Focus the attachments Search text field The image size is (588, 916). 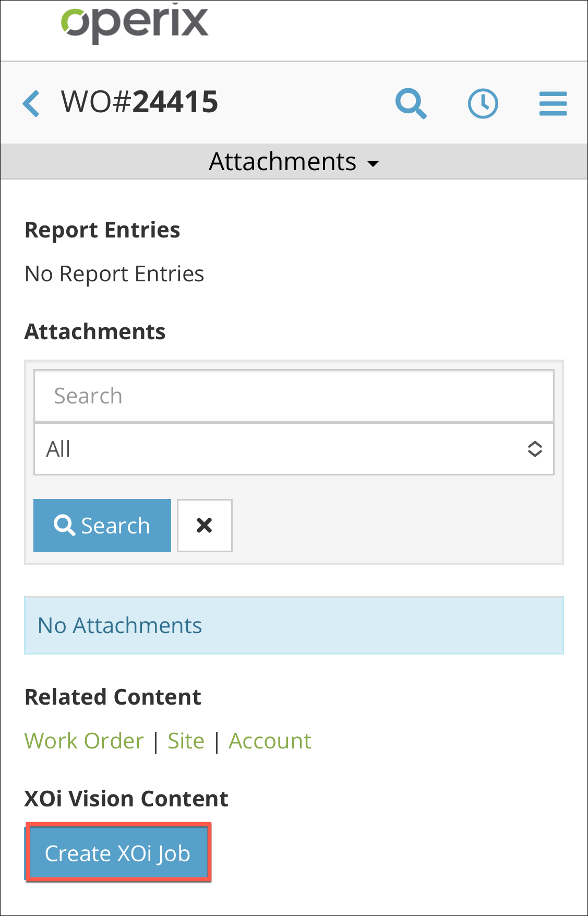(294, 396)
